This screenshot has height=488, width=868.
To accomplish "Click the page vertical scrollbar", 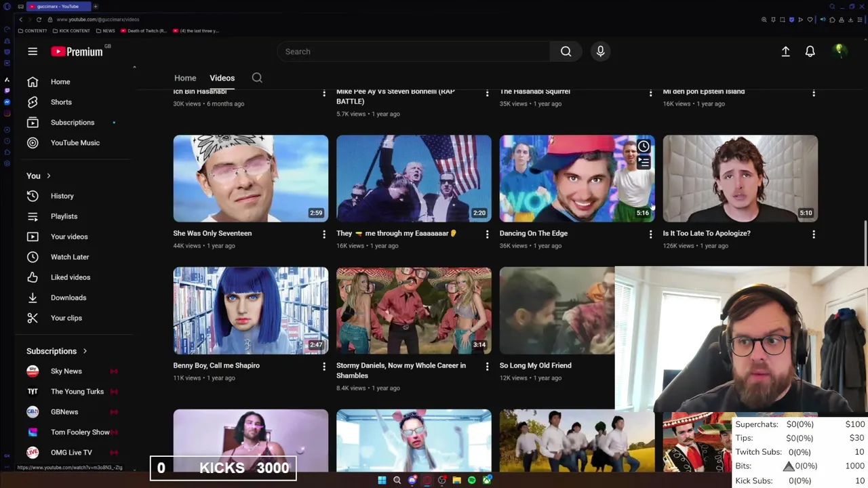I will 865,244.
